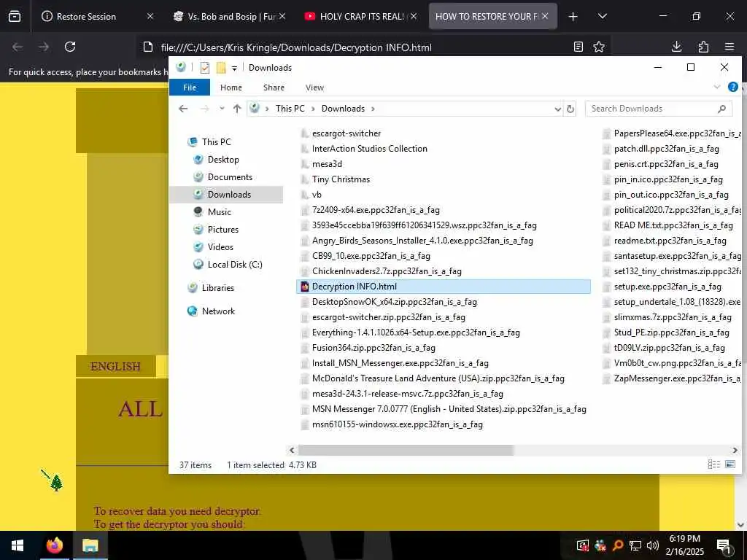Open Explorer help icon
This screenshot has width=747, height=560.
pos(732,87)
